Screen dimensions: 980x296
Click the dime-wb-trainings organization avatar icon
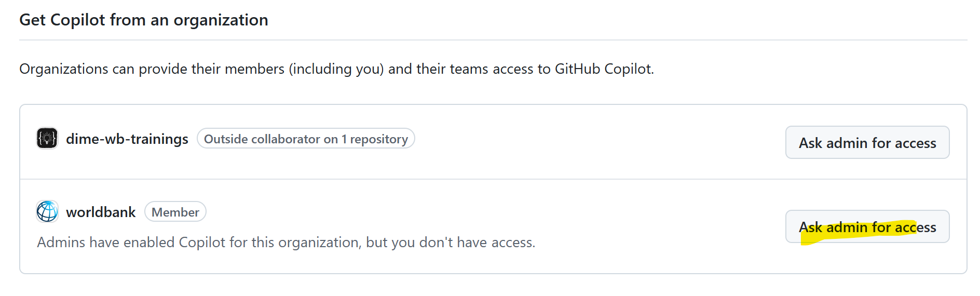click(47, 139)
